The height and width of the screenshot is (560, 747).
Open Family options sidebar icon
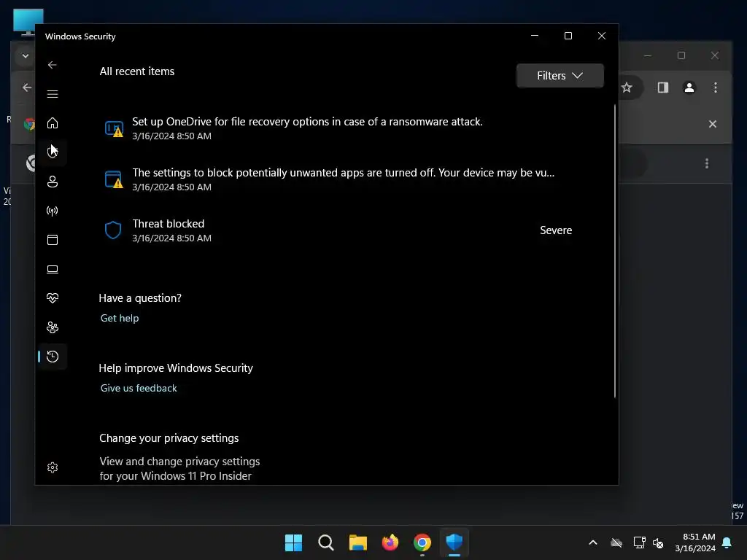[53, 327]
